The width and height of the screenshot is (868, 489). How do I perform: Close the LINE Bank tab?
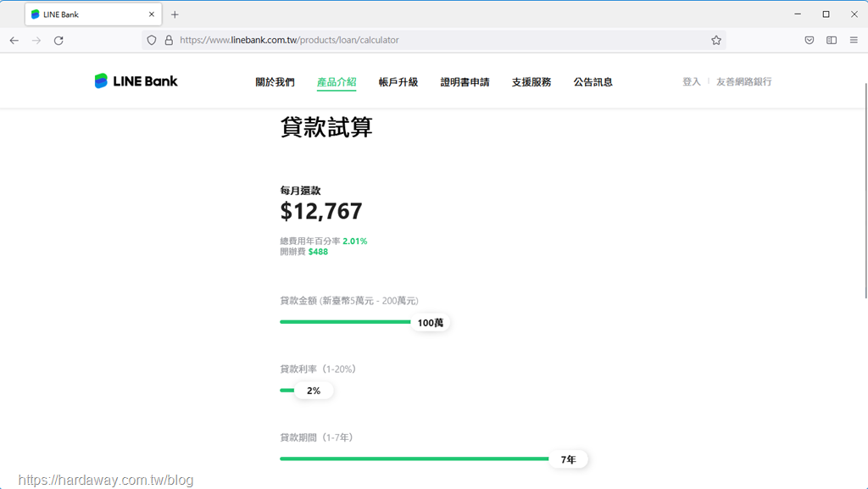[152, 14]
